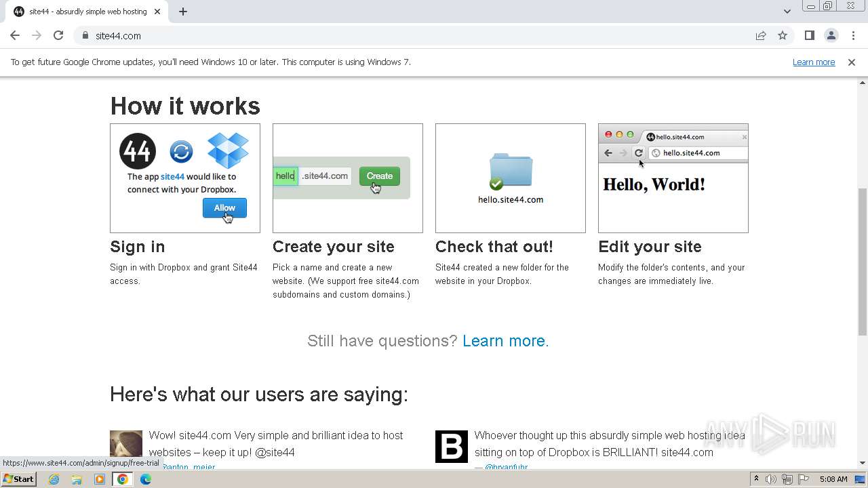Click the Here's what our users are saying heading

click(259, 394)
